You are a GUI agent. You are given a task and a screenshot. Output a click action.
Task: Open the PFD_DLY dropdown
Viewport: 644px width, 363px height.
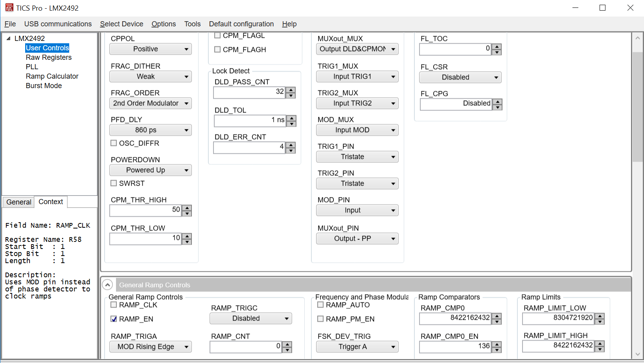click(151, 130)
